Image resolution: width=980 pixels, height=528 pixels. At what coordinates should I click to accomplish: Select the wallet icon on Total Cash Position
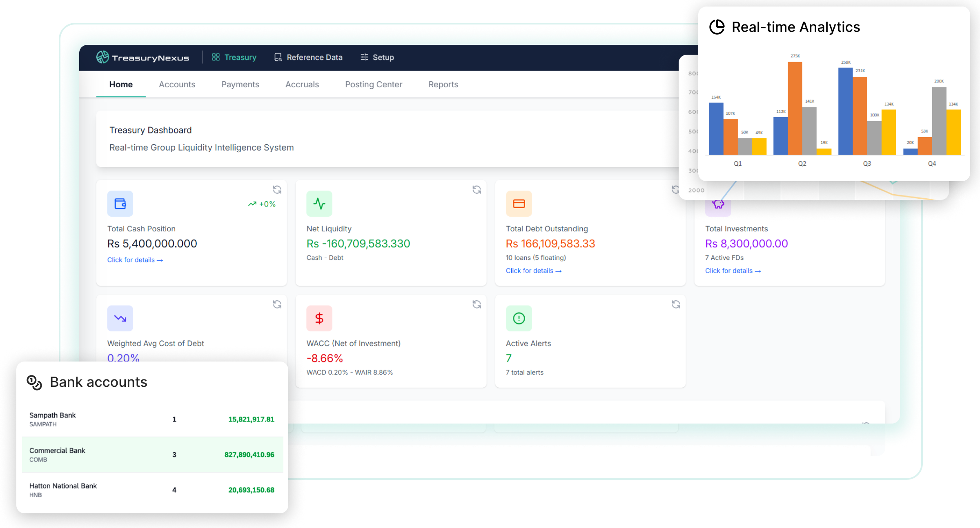(x=120, y=203)
